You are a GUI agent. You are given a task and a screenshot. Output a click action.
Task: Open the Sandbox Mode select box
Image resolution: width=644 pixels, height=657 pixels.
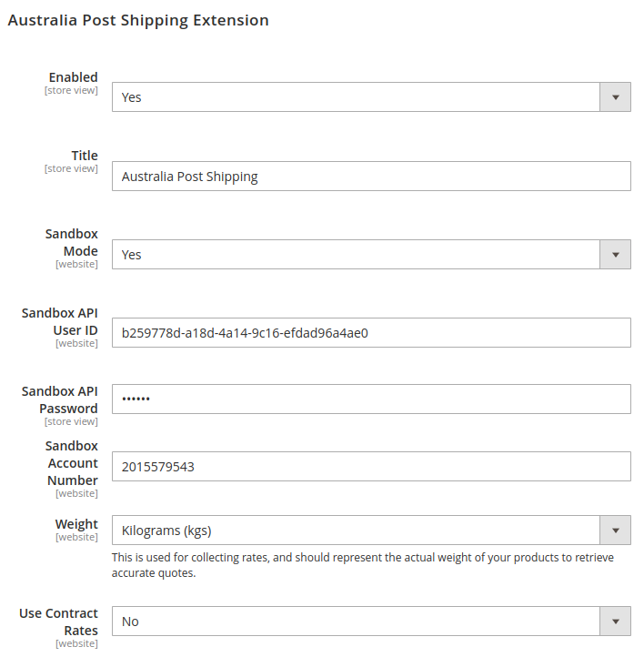[x=355, y=255]
